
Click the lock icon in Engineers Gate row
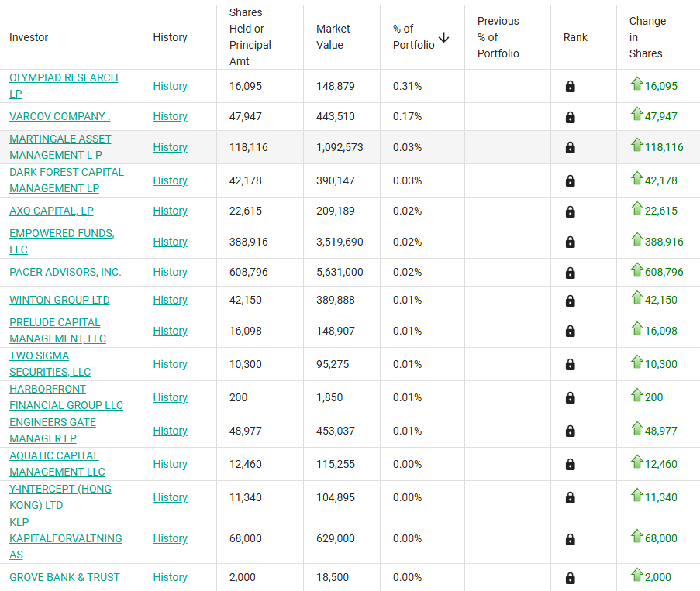tap(570, 431)
